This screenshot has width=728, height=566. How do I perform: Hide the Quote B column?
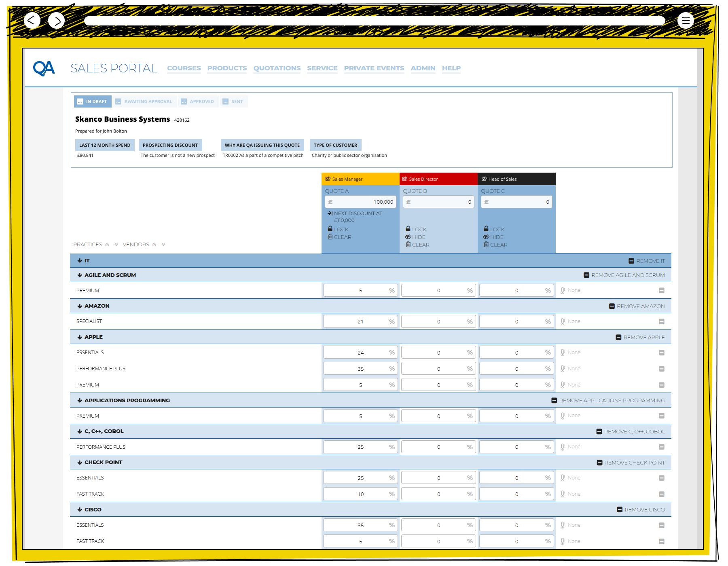click(415, 237)
